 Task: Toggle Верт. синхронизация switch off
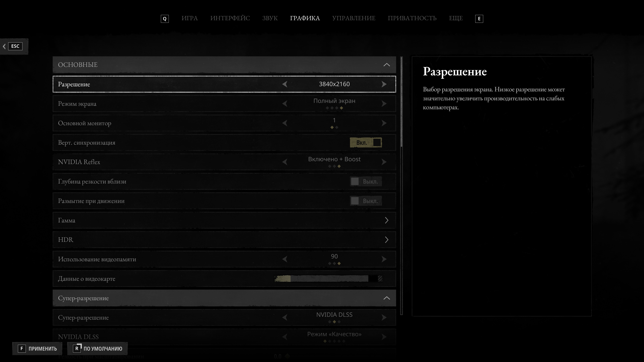pyautogui.click(x=365, y=143)
